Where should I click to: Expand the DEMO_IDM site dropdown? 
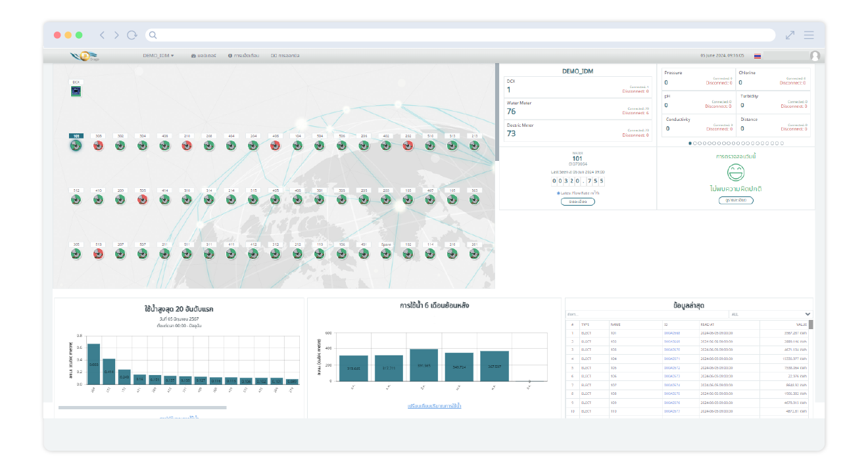pos(158,56)
